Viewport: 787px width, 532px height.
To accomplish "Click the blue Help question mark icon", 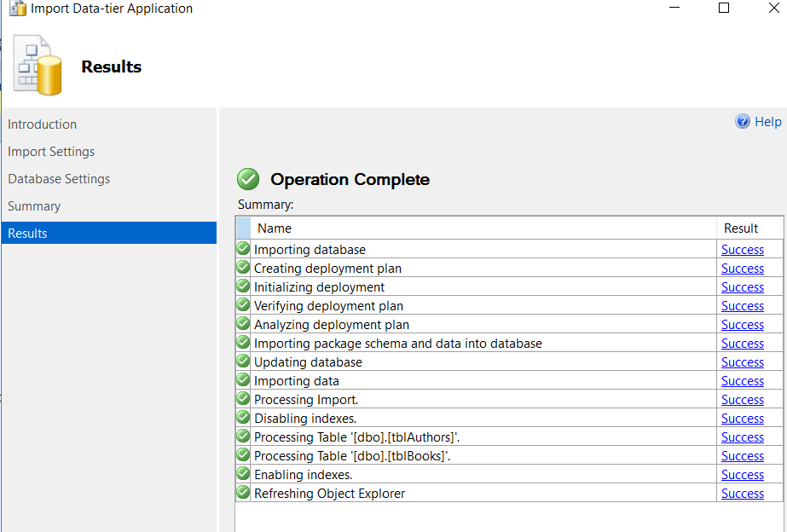I will pos(743,122).
